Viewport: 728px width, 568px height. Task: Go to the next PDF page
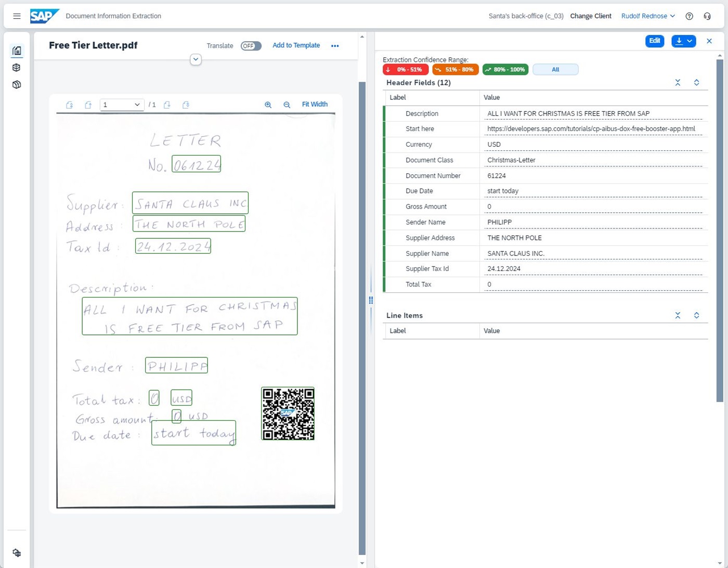click(167, 105)
